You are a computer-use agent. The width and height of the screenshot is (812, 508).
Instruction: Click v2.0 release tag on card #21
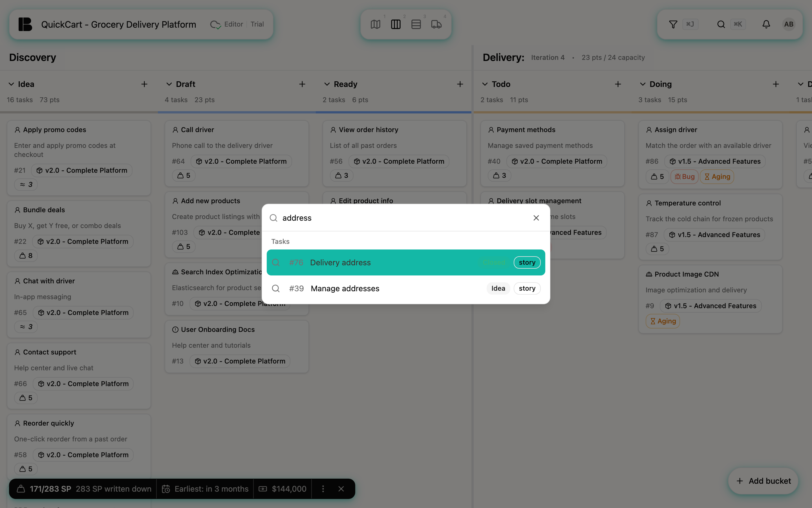(82, 170)
